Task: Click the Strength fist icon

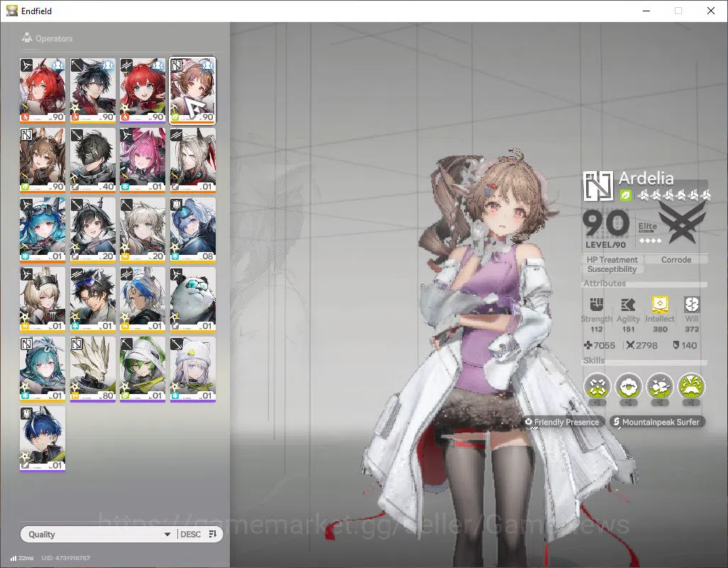Action: coord(596,305)
